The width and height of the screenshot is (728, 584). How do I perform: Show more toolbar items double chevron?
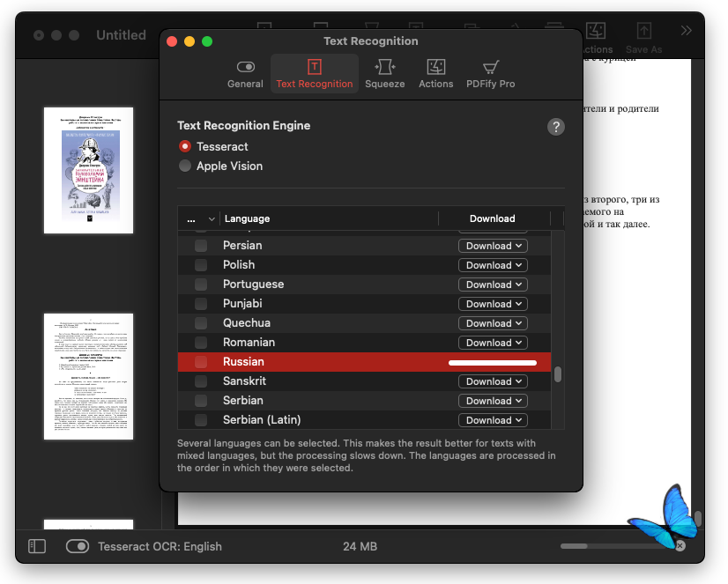(686, 31)
